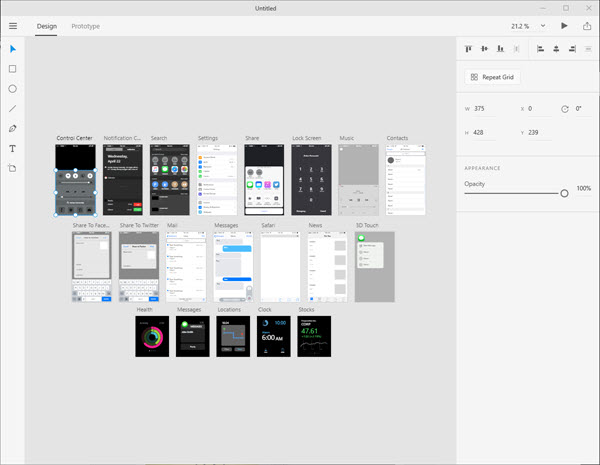Viewport: 600px width, 465px height.
Task: Select the Select arrow tool
Action: point(13,49)
